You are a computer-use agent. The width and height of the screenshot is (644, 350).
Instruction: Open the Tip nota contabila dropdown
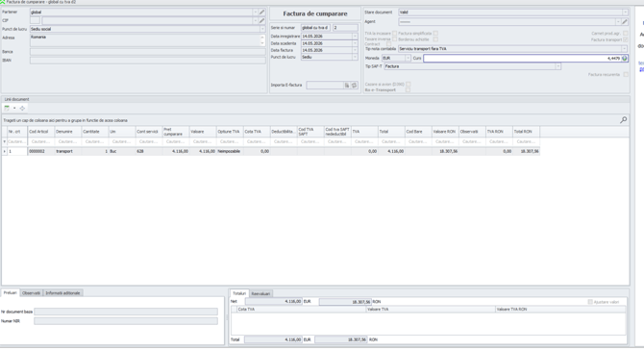pos(624,49)
